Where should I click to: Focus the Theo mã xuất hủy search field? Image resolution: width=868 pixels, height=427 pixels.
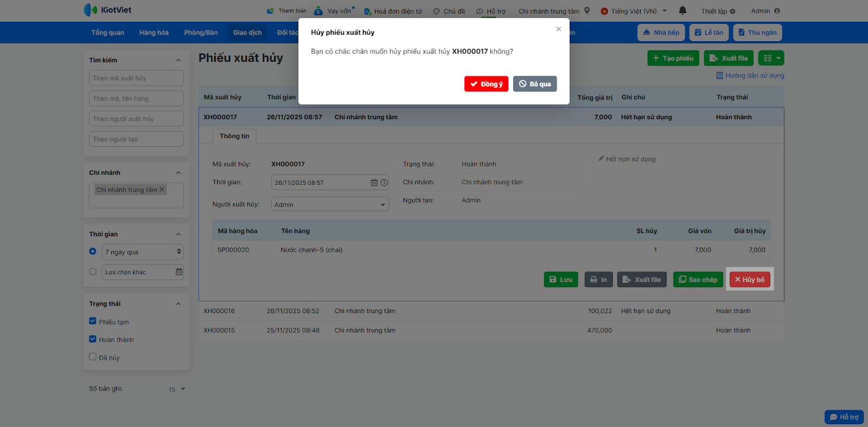click(x=136, y=78)
